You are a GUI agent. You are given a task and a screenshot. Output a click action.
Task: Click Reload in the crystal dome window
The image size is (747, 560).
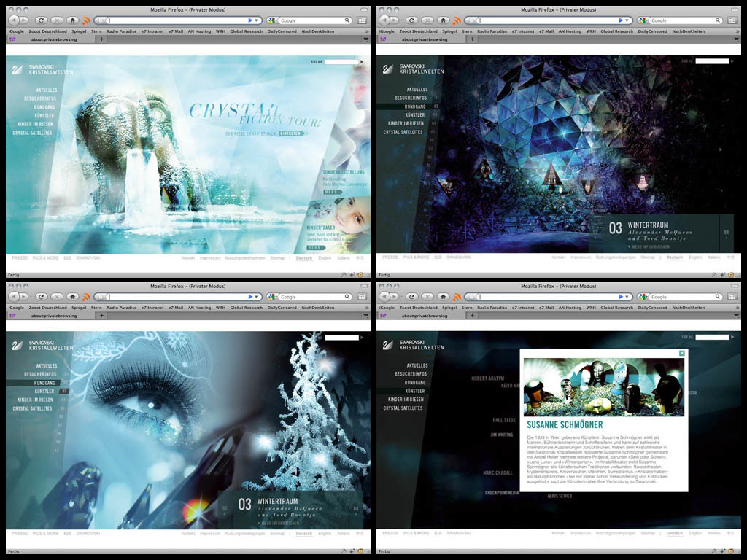point(411,20)
